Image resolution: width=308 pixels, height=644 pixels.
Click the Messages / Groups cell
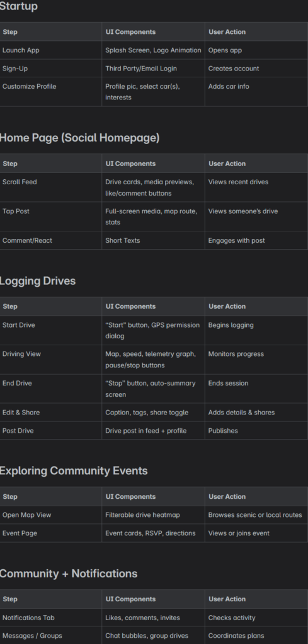[50, 635]
